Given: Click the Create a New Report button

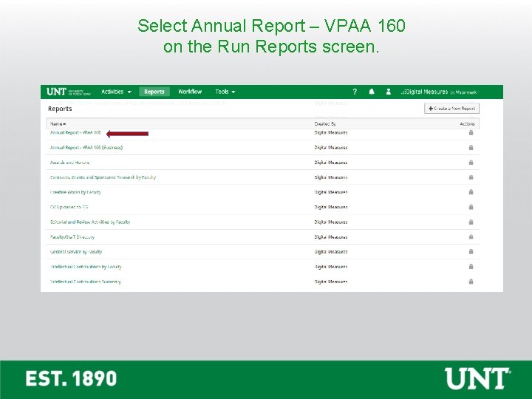Looking at the screenshot, I should [x=451, y=109].
